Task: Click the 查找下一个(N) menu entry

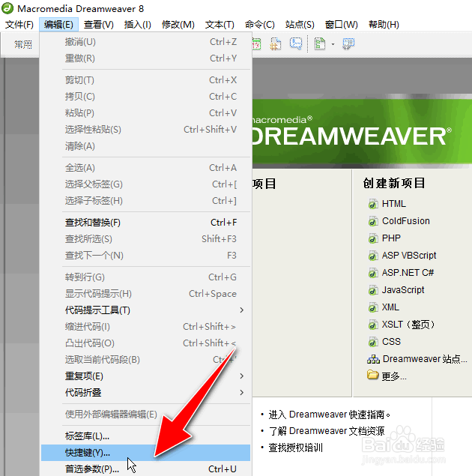Action: click(145, 256)
